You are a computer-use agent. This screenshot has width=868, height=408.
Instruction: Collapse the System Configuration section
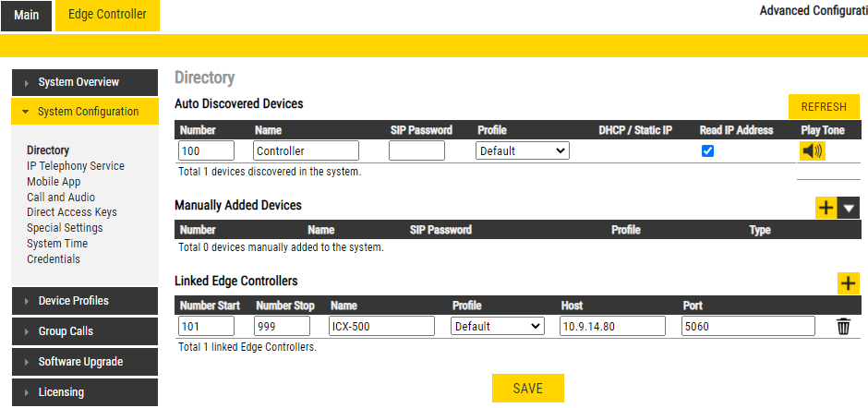click(x=84, y=112)
